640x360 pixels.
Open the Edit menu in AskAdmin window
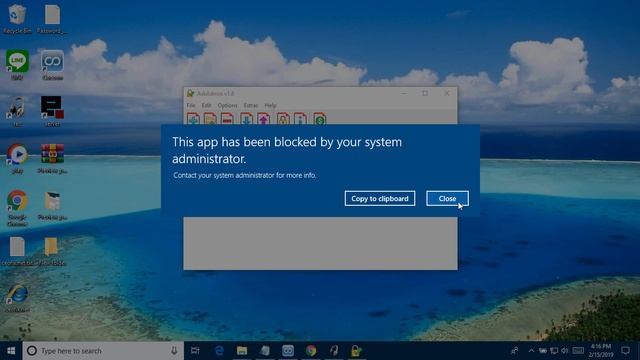[x=206, y=105]
